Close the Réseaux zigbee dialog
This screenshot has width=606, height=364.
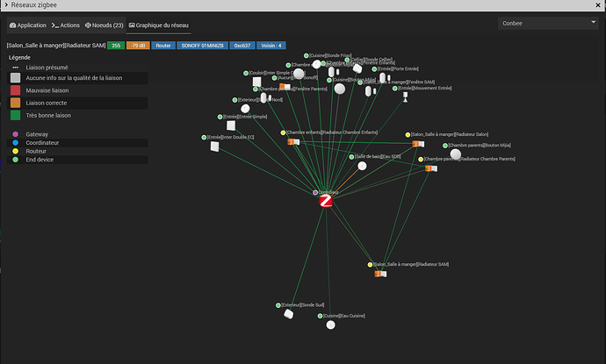(598, 5)
